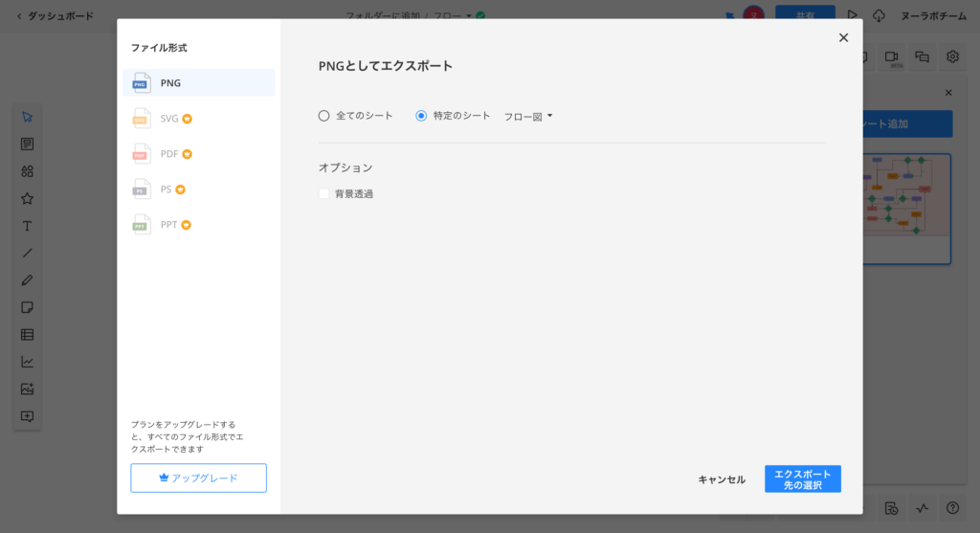Click the エクスポート先の選択 button
Viewport: 980px width, 533px height.
pos(802,479)
